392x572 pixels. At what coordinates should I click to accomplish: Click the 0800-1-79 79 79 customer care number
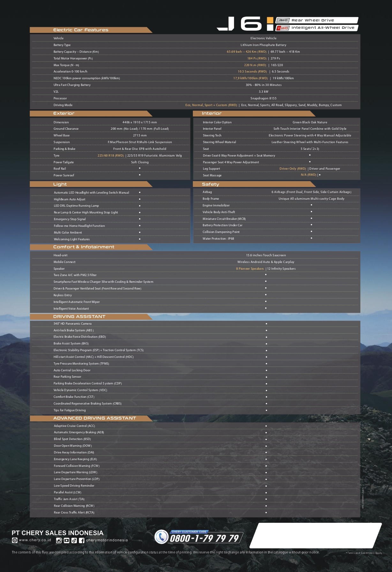tap(204, 538)
